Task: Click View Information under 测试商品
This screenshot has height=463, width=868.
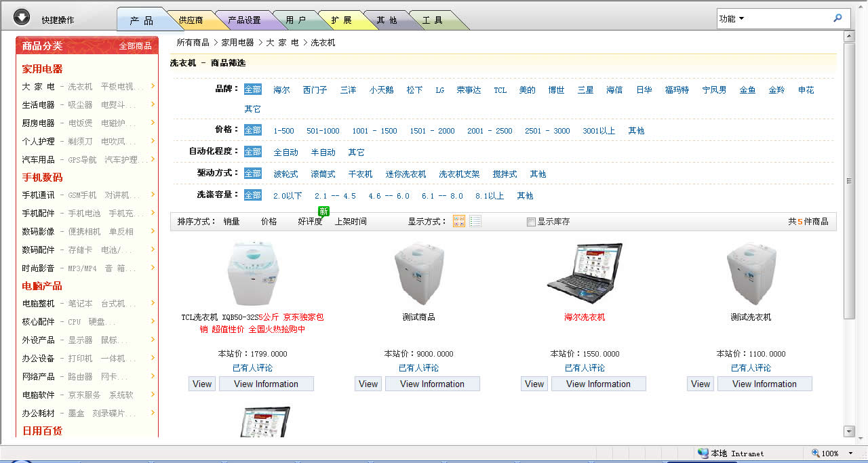Action: (x=432, y=384)
